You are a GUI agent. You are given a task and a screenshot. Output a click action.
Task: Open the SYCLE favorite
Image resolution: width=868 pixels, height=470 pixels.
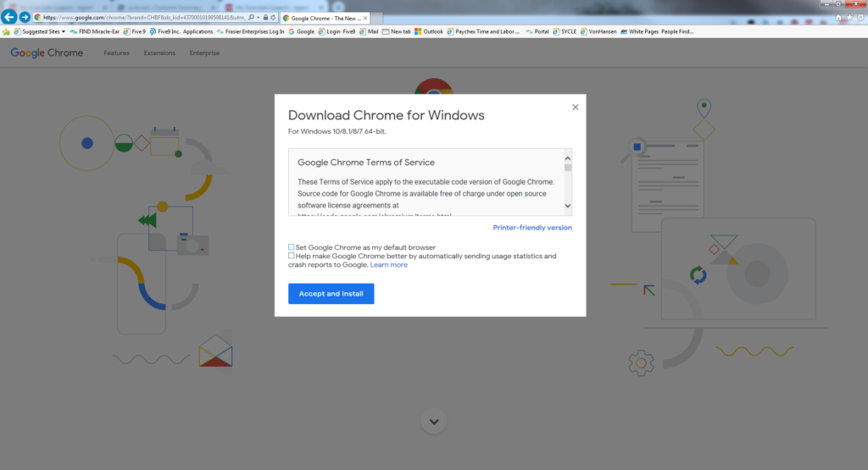pos(565,31)
